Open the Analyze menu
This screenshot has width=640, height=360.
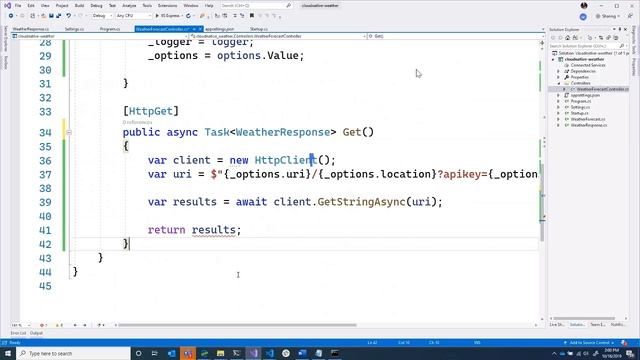tap(129, 6)
